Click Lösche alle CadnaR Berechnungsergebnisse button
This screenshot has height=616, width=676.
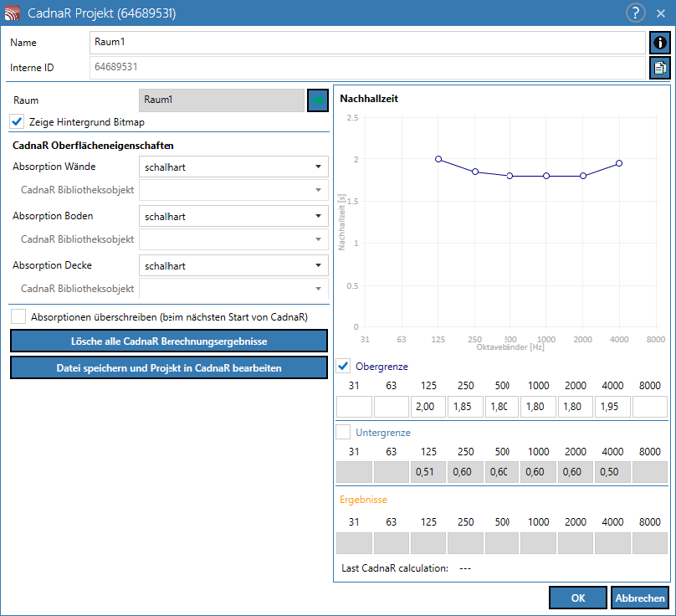(x=169, y=341)
